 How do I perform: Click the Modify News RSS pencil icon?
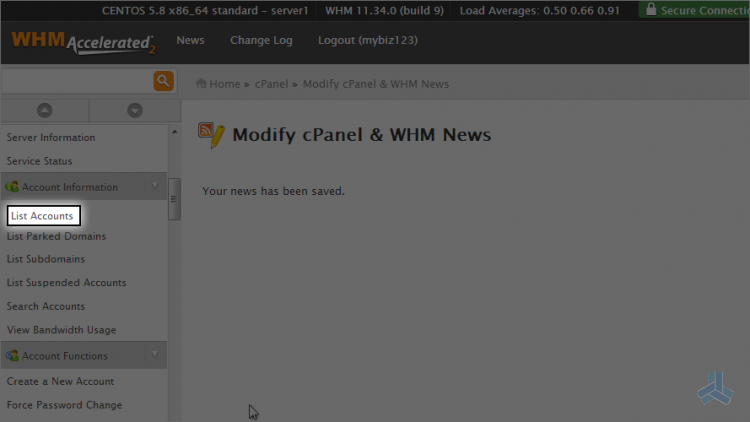[211, 135]
